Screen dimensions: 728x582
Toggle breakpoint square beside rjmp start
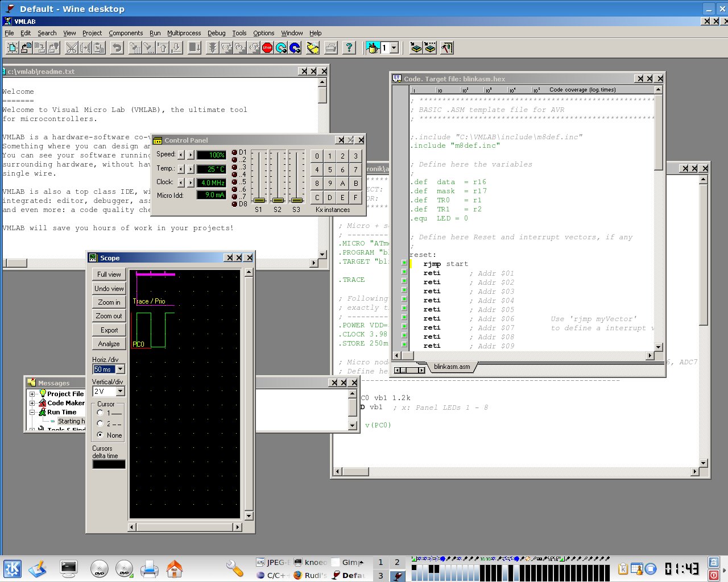[x=404, y=263]
